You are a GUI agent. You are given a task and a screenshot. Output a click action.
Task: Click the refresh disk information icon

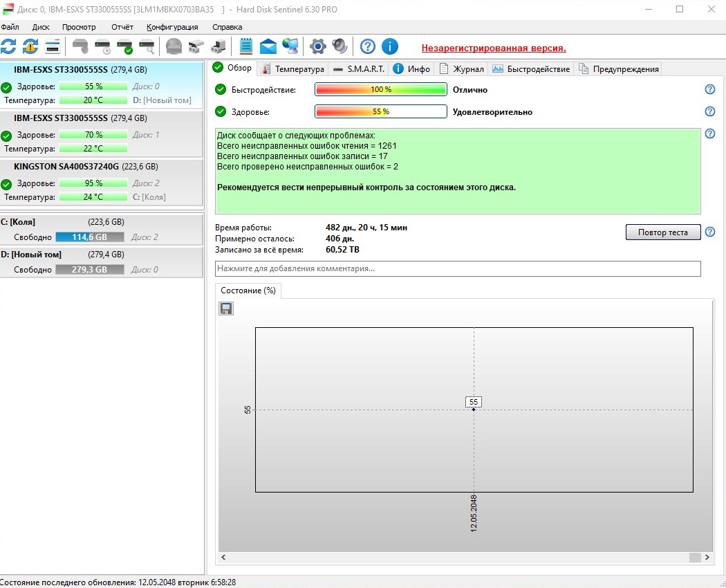point(8,46)
